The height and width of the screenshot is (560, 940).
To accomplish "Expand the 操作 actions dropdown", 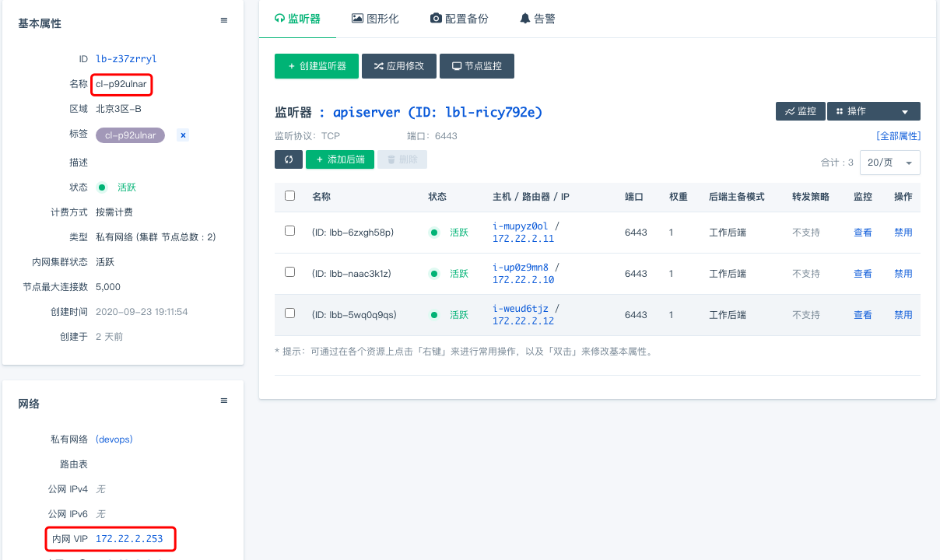I will (873, 112).
